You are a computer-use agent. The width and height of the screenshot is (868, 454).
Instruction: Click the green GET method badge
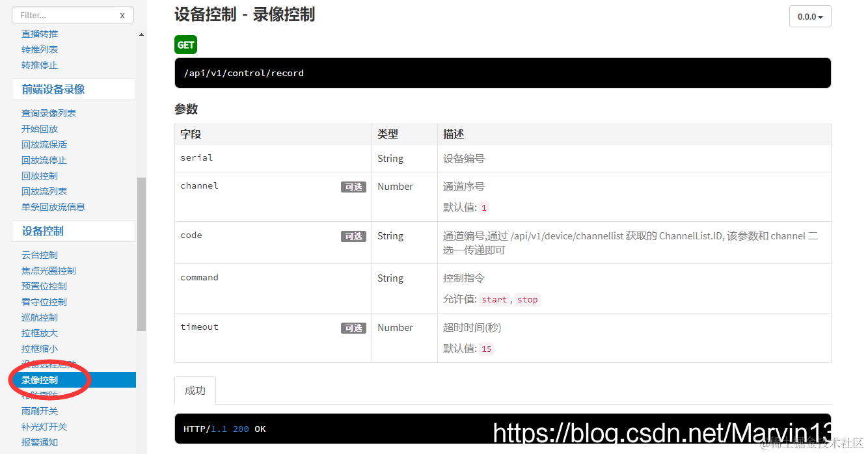[185, 45]
